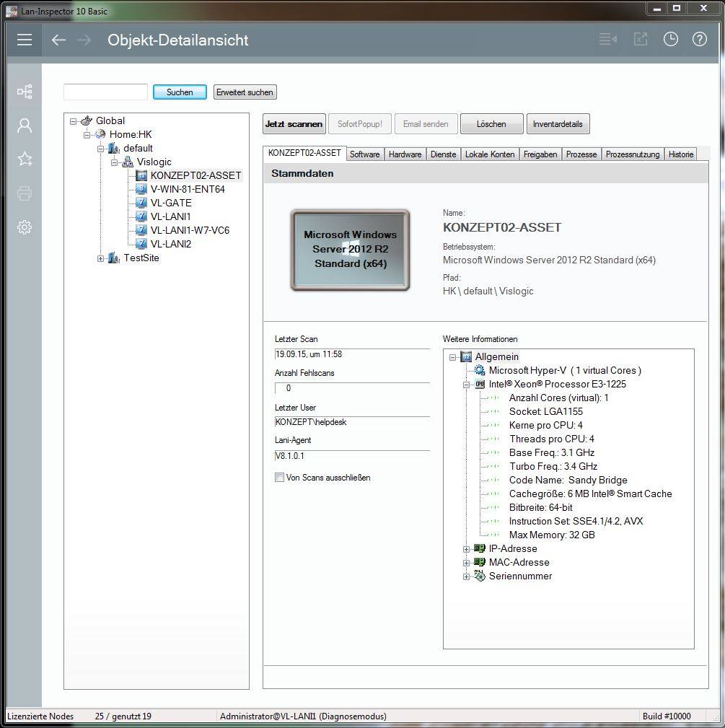Click the printer icon in the sidebar

(24, 193)
